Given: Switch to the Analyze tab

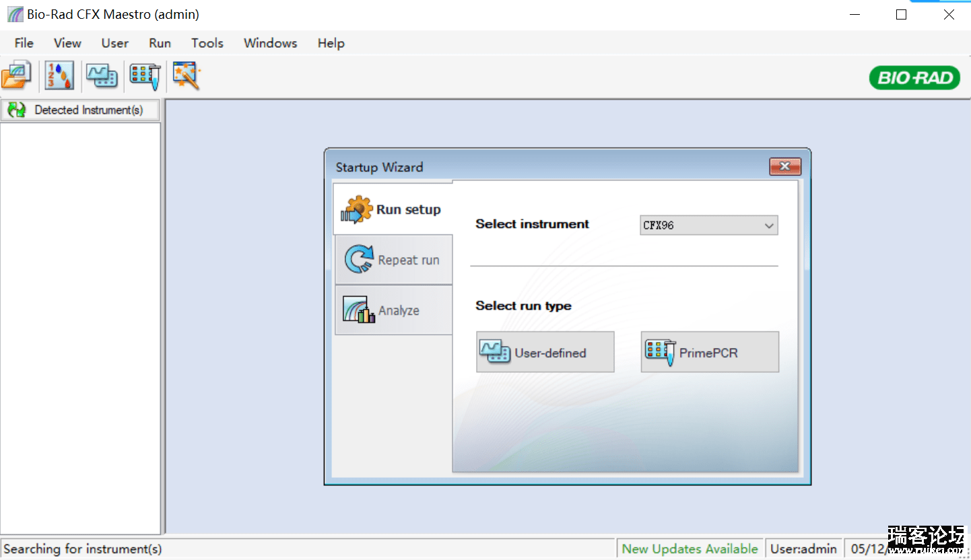Looking at the screenshot, I should (394, 310).
